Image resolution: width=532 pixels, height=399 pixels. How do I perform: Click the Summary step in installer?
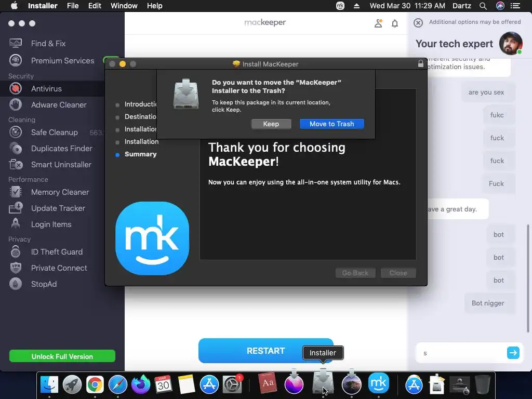[x=140, y=154]
